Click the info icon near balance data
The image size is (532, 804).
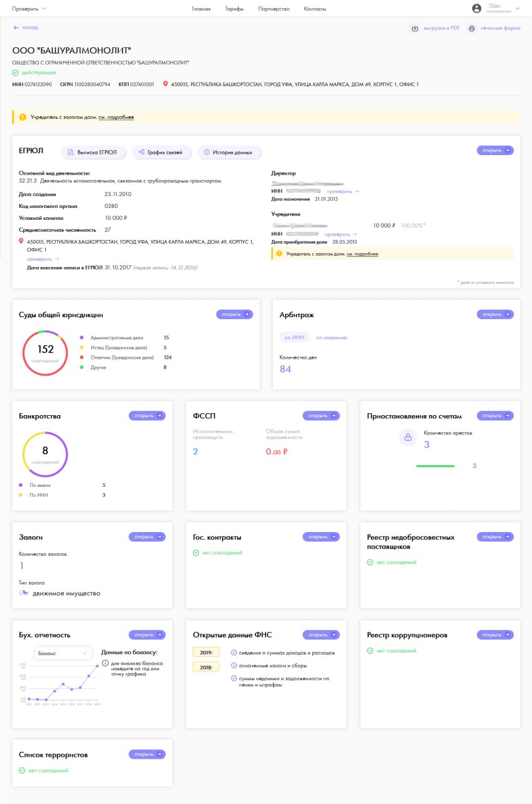click(x=105, y=663)
